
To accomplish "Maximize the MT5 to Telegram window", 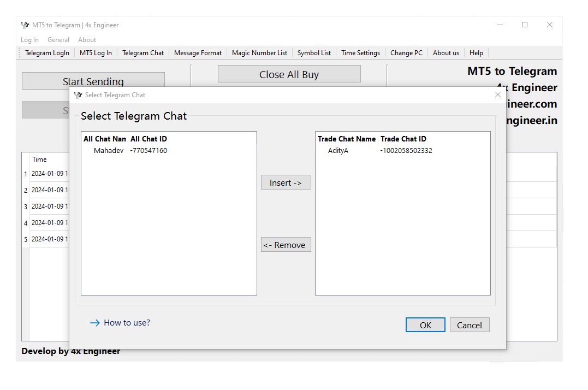I will (x=525, y=25).
